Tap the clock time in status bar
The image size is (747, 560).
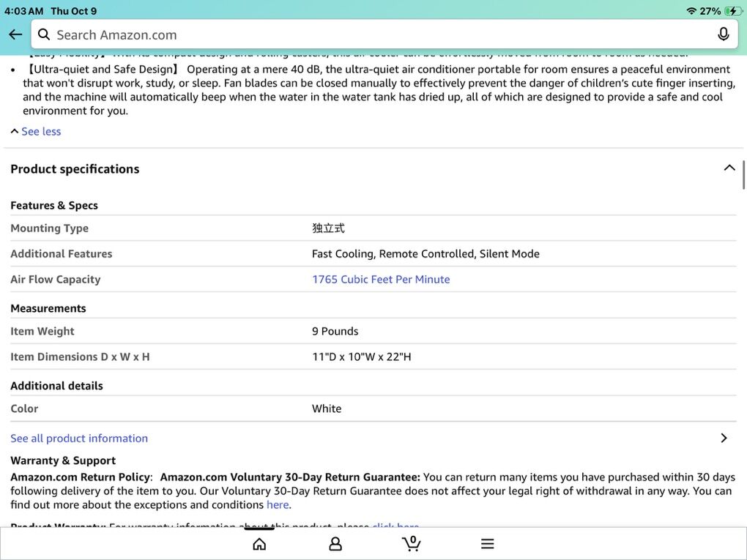point(24,11)
